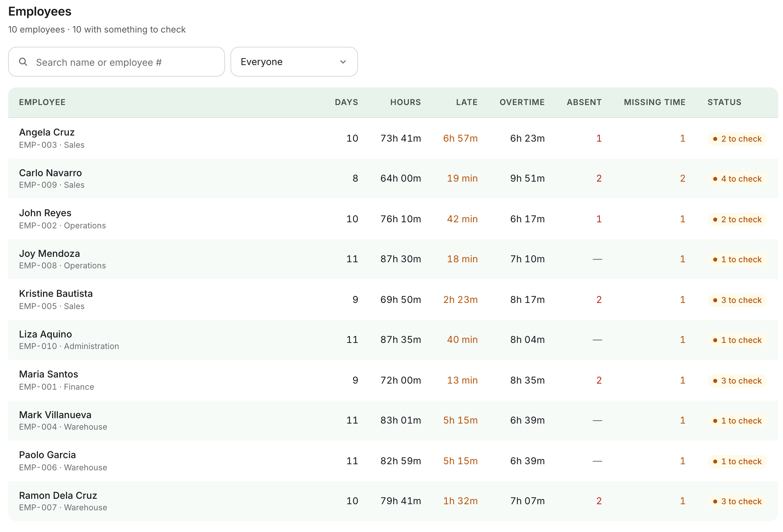Click the EMP-010 · Administration label
This screenshot has height=532, width=783.
pyautogui.click(x=69, y=346)
